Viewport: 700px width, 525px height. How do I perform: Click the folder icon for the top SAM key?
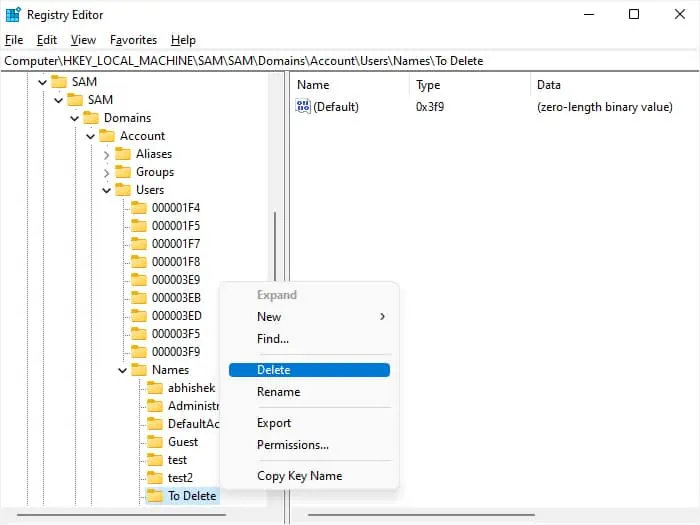[59, 82]
